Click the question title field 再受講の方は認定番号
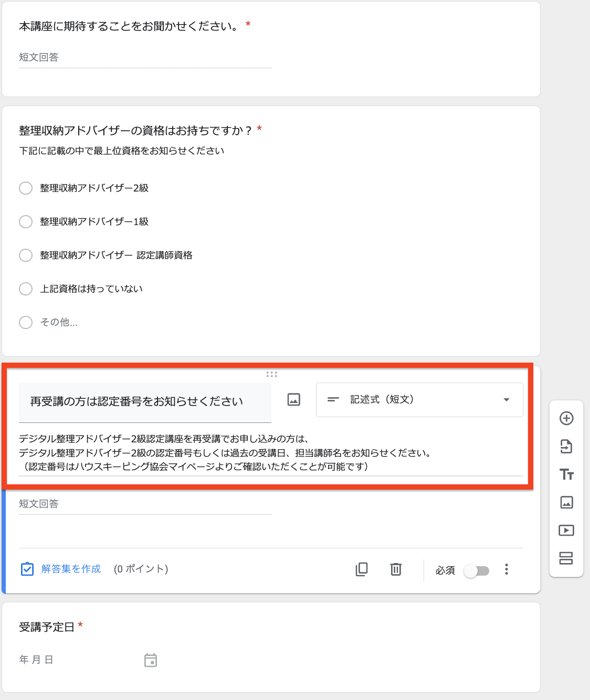Image resolution: width=590 pixels, height=700 pixels. point(145,402)
